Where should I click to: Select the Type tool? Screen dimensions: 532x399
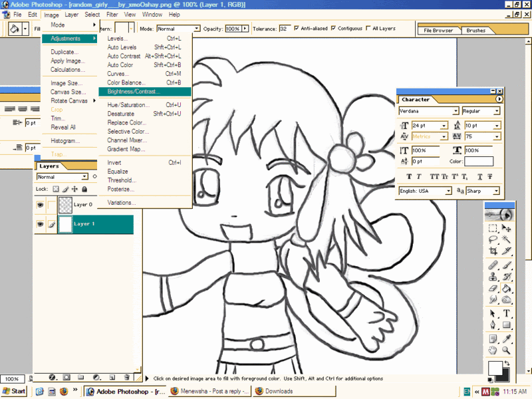506,313
